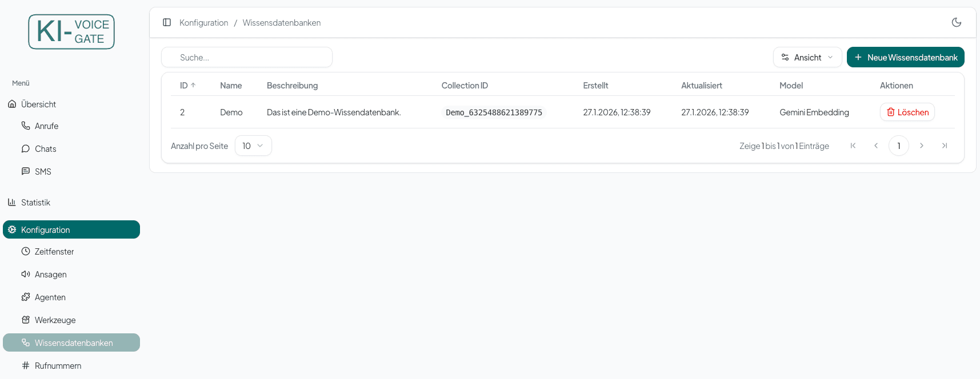Viewport: 980px width, 379px height.
Task: Click the Aktualisiert column header
Action: coord(702,85)
